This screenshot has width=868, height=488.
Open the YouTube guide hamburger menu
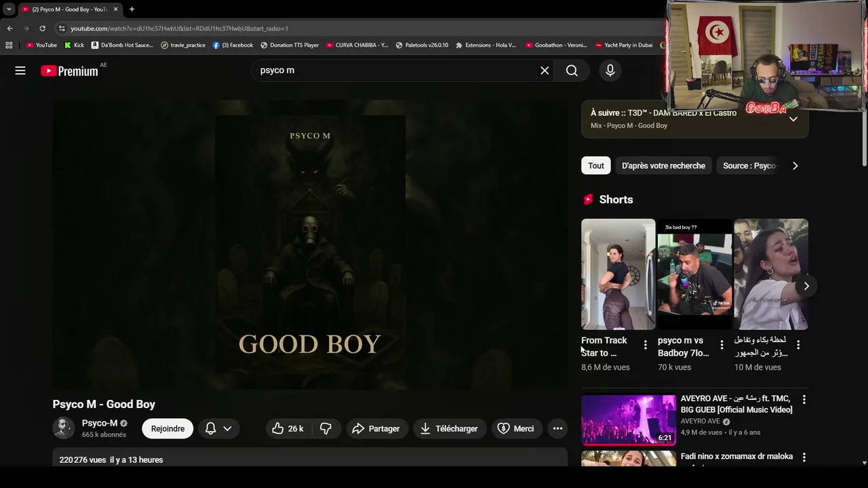pos(20,70)
